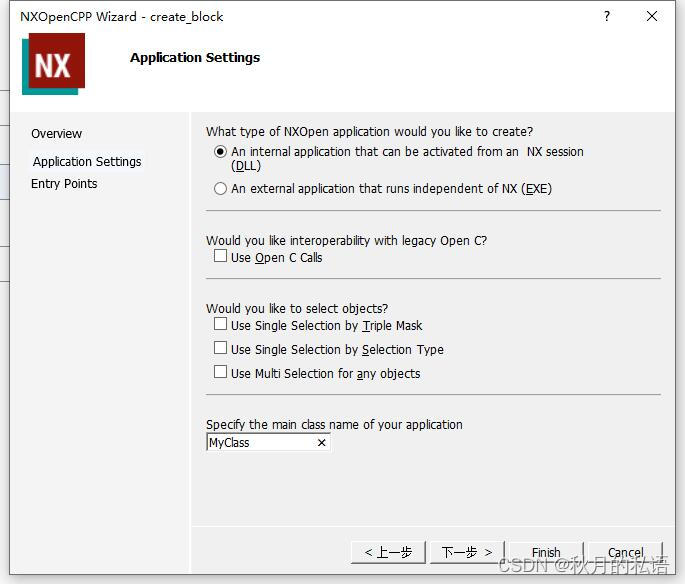Close the NXOpenCPP Wizard dialog
This screenshot has height=584, width=685.
[652, 16]
